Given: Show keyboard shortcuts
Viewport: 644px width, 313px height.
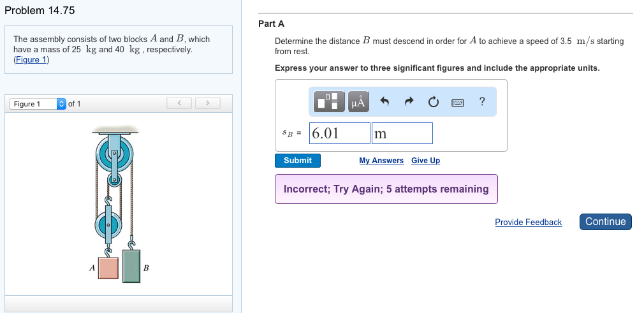Looking at the screenshot, I should [458, 102].
